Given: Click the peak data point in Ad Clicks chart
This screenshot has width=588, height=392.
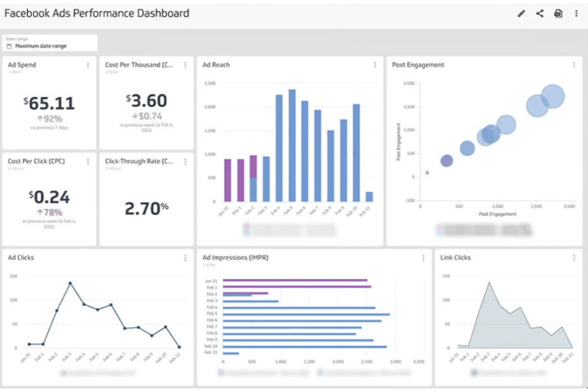Looking at the screenshot, I should (70, 283).
